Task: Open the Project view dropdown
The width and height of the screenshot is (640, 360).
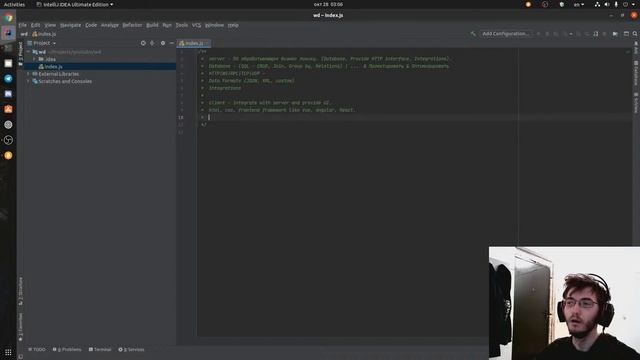Action: coord(42,43)
